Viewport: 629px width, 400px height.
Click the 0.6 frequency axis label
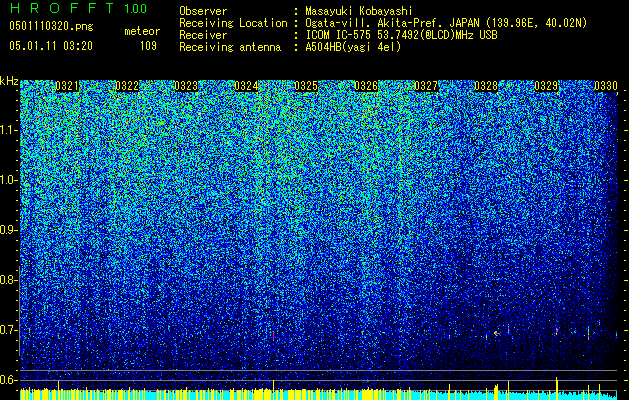(x=9, y=380)
